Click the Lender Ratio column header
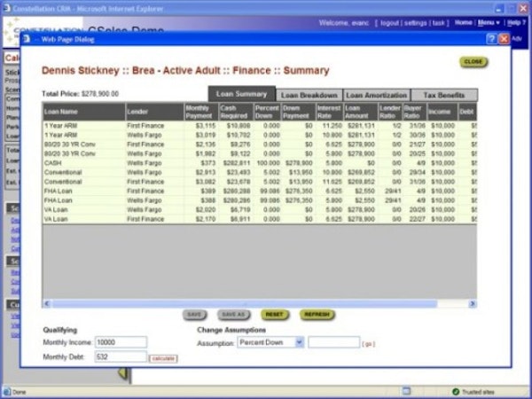Image resolution: width=532 pixels, height=399 pixels. coord(390,112)
